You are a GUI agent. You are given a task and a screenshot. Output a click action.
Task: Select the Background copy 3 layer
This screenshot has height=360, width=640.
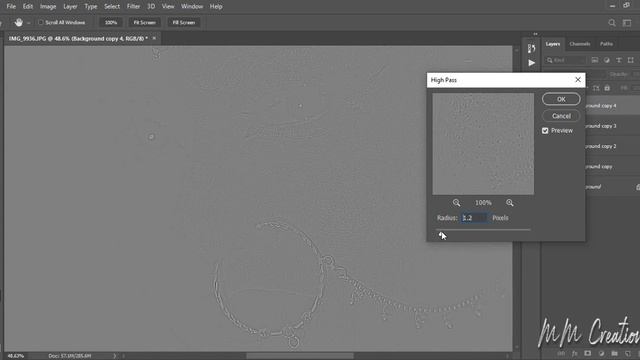click(x=612, y=126)
